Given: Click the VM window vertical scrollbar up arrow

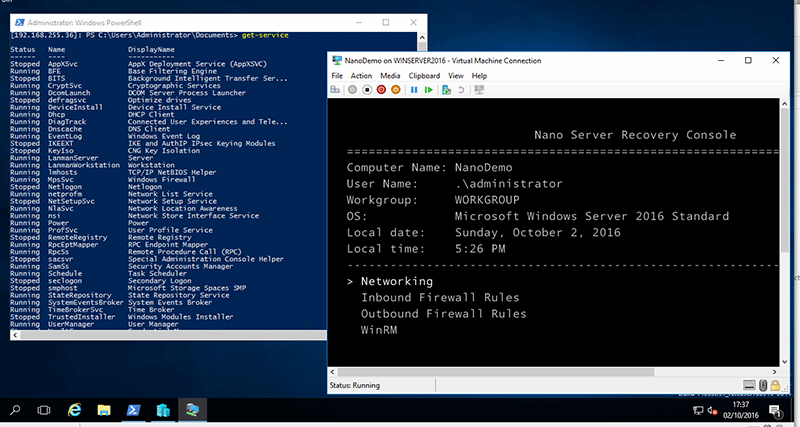Looking at the screenshot, I should (785, 104).
